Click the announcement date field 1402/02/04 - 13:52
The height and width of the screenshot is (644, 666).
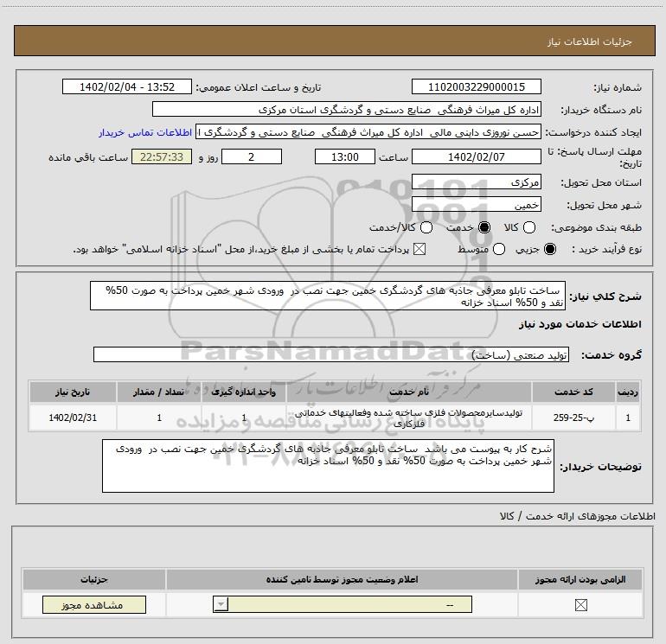(x=127, y=86)
